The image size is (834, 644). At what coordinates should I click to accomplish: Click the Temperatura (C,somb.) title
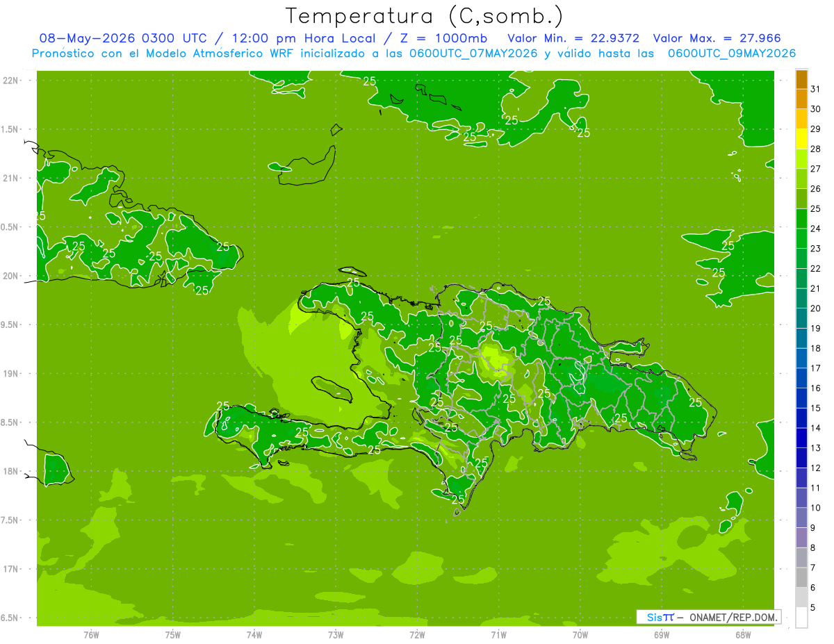point(425,16)
